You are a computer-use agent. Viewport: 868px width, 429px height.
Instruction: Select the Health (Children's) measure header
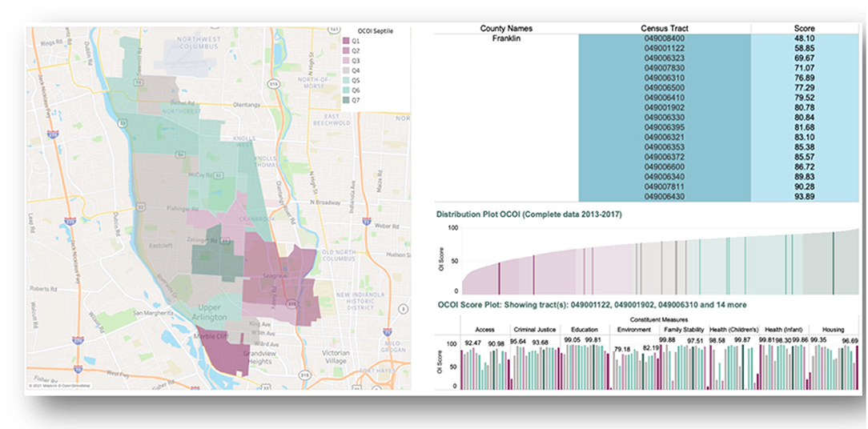coord(734,329)
